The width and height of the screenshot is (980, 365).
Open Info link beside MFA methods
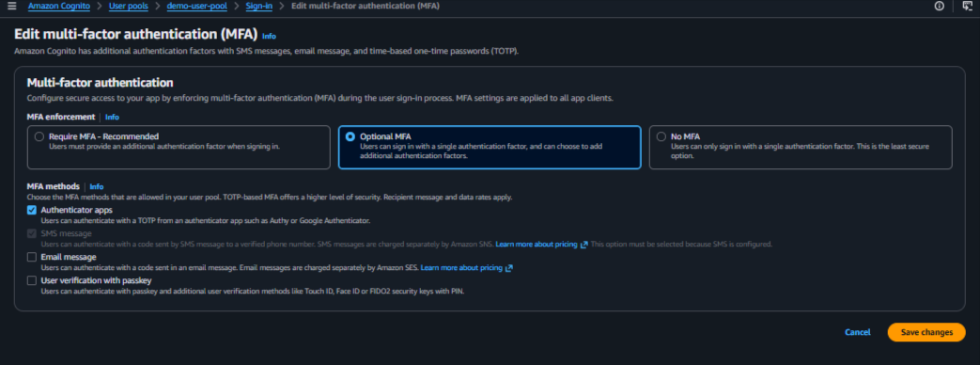[x=96, y=186]
